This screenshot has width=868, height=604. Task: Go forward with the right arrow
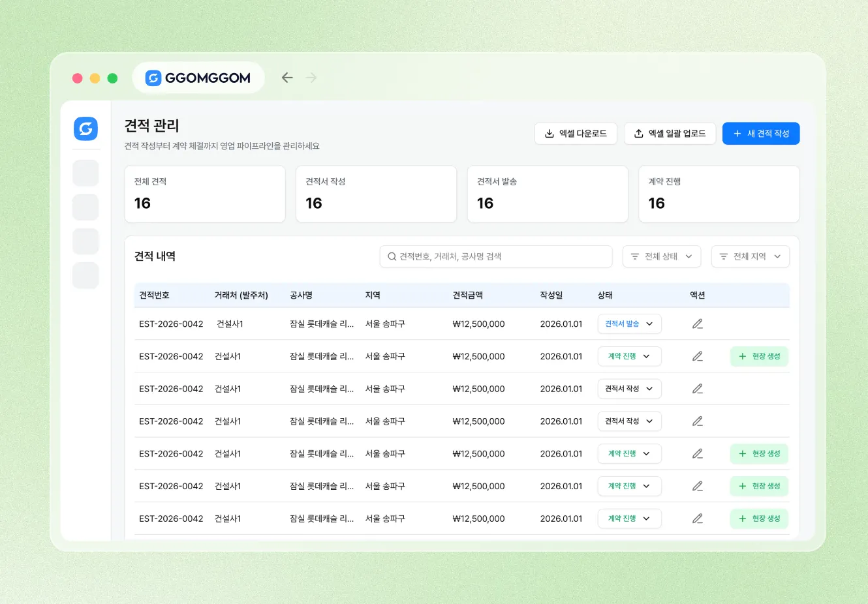pos(311,78)
